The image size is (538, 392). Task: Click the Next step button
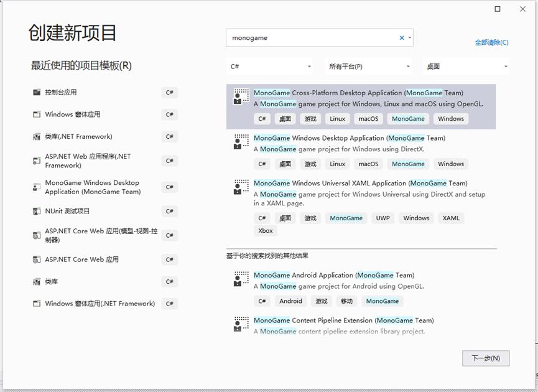tap(486, 358)
